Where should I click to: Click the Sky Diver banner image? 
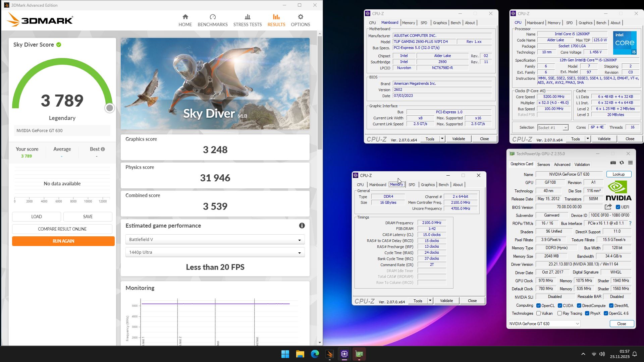point(215,83)
